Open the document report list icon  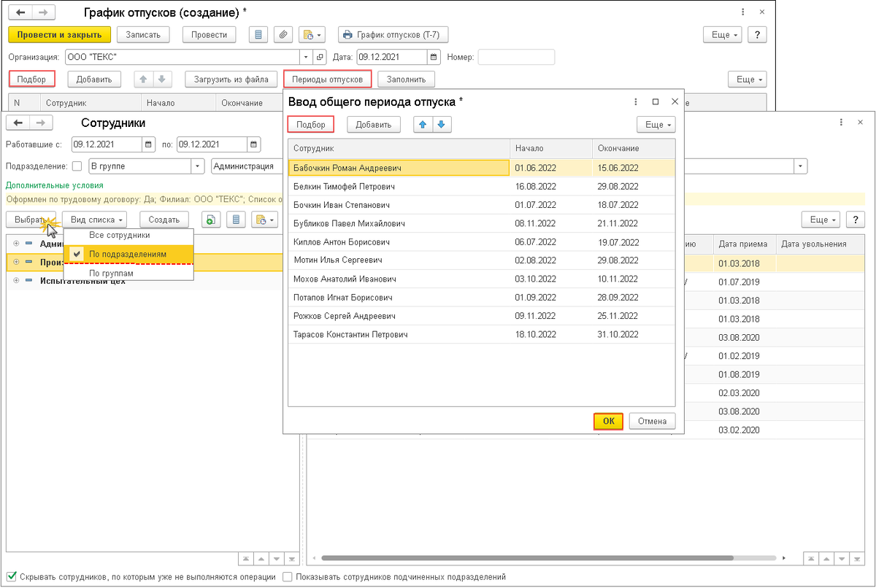[258, 34]
